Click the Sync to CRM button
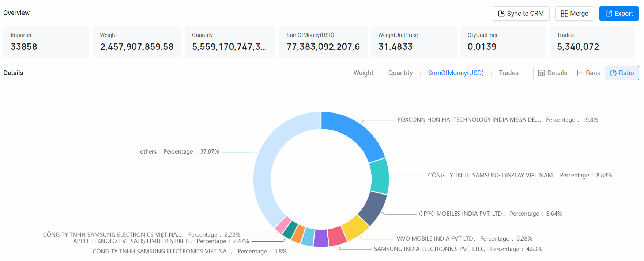Screen dimensions: 644x261 point(520,14)
